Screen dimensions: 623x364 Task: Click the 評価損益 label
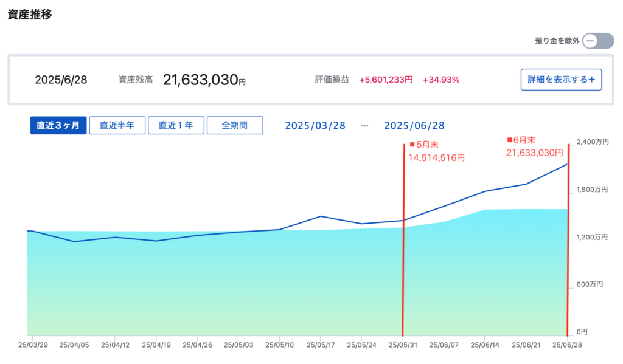[332, 80]
